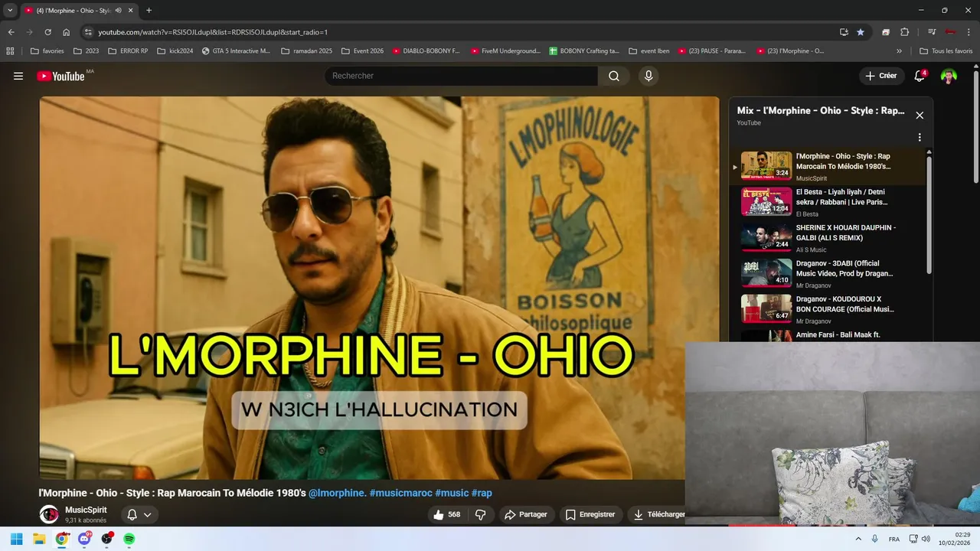Go to YouTube home via logo
The width and height of the screenshot is (980, 551).
[x=60, y=76]
